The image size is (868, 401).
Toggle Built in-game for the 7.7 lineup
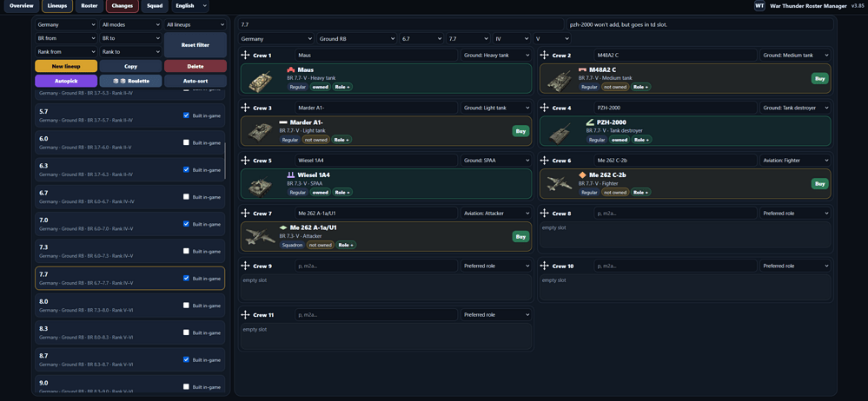[x=186, y=279]
